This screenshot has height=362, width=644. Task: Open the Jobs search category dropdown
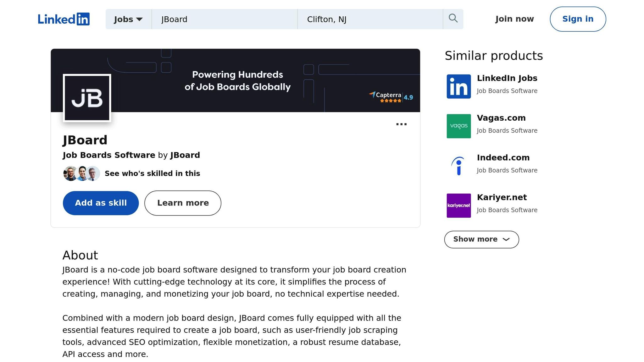click(128, 19)
